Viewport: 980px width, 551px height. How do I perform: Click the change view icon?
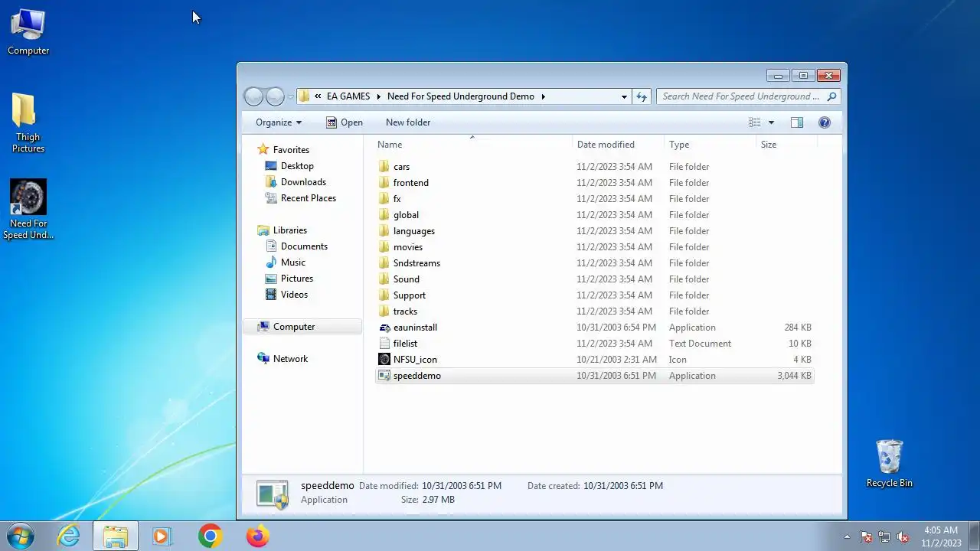point(755,122)
